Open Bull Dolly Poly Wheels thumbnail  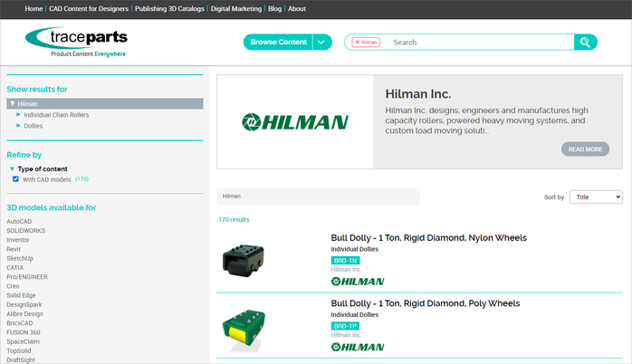pyautogui.click(x=244, y=329)
